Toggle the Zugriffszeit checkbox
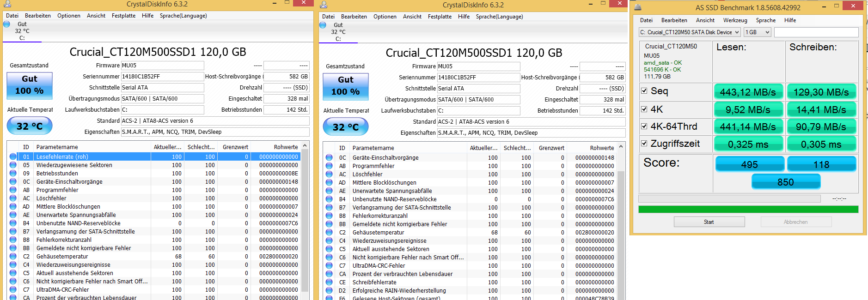This screenshot has width=868, height=300. (x=644, y=144)
